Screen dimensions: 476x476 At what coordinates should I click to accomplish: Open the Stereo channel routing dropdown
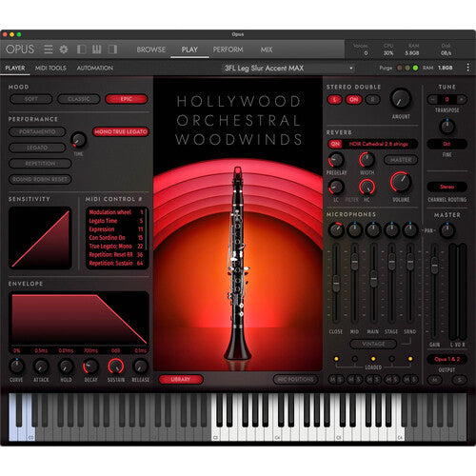coord(446,187)
